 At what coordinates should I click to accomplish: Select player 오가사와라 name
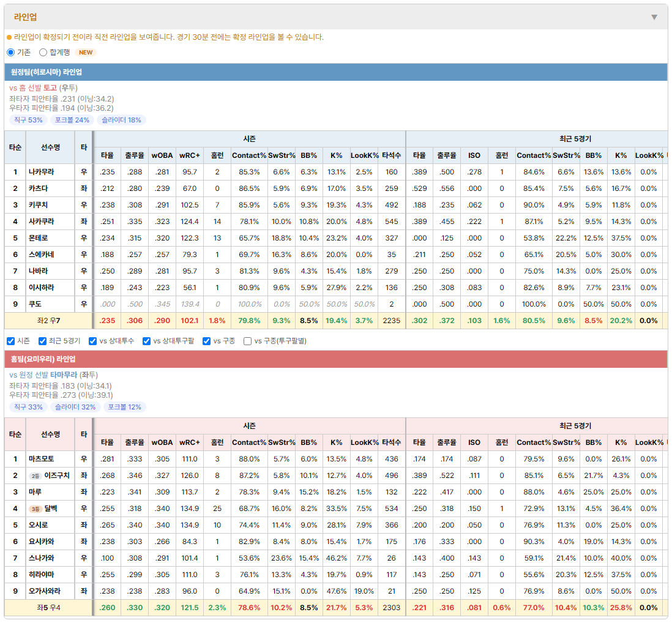point(45,591)
